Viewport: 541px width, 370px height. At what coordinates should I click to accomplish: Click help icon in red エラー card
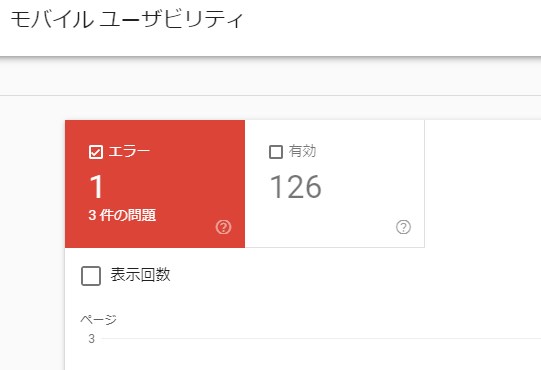223,227
